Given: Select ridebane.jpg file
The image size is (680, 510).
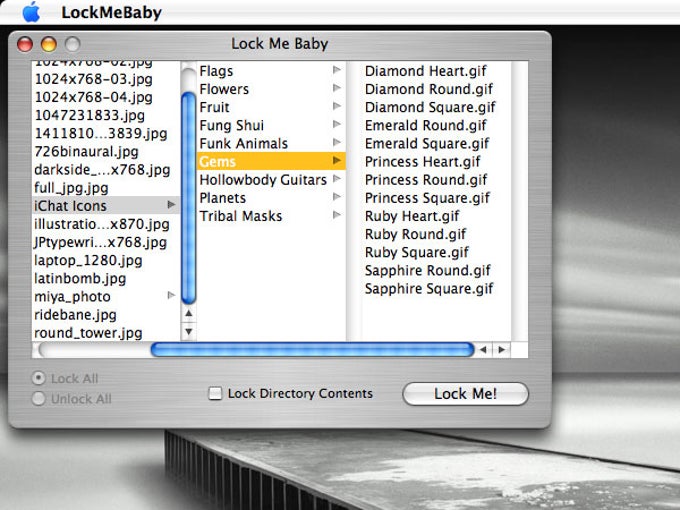Looking at the screenshot, I should pos(75,315).
